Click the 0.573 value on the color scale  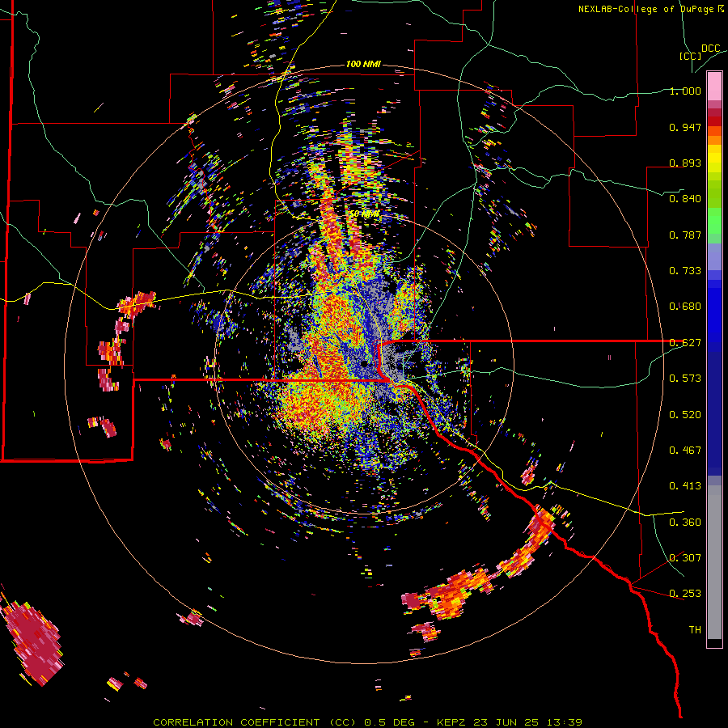pos(685,379)
